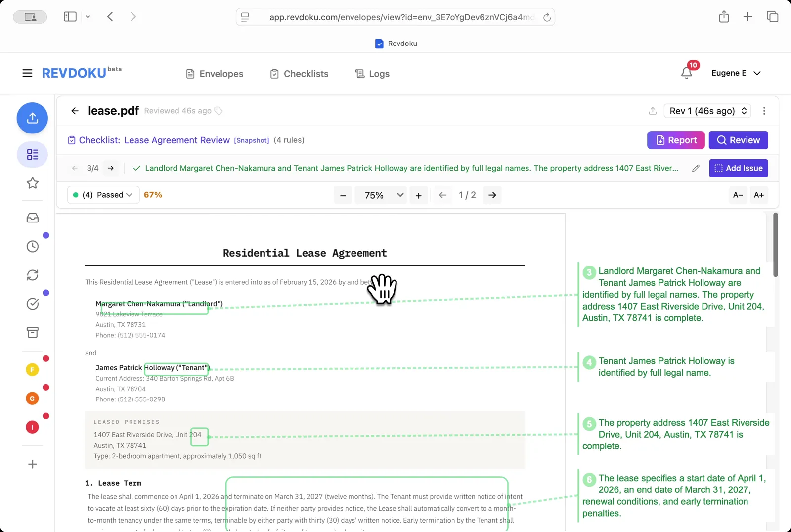Viewport: 791px width, 532px height.
Task: View completed checks via the checkmark icon
Action: pyautogui.click(x=33, y=304)
